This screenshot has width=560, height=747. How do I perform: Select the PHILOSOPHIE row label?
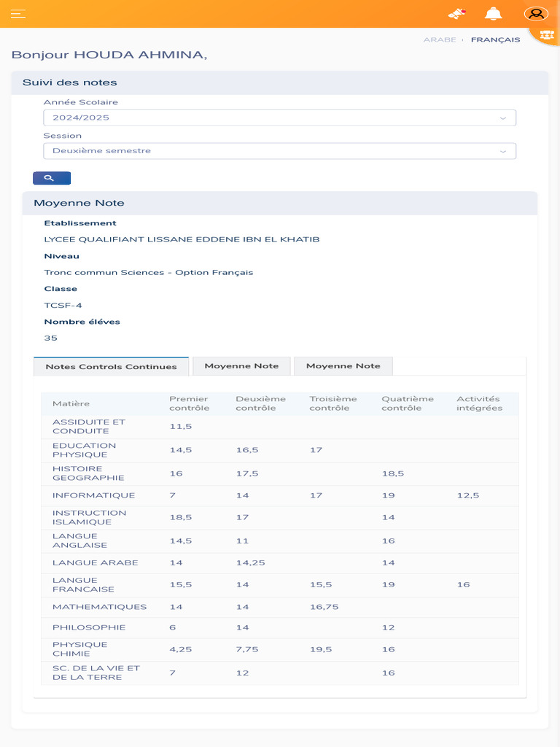pos(89,627)
